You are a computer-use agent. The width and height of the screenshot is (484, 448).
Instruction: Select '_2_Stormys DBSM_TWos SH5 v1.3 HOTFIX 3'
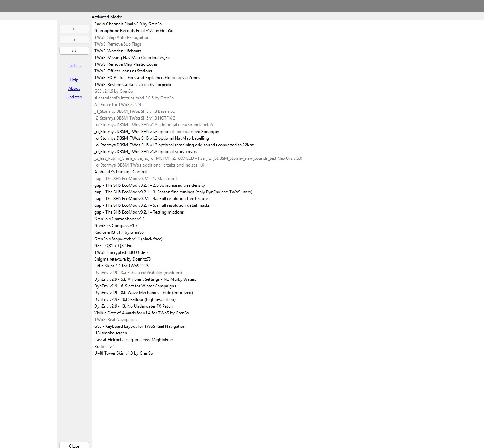tap(135, 118)
